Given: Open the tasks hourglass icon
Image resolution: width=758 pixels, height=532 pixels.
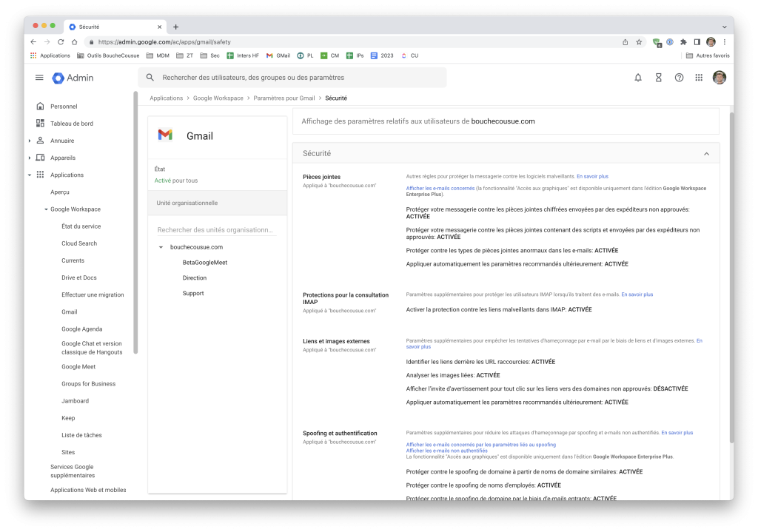Looking at the screenshot, I should [x=658, y=78].
